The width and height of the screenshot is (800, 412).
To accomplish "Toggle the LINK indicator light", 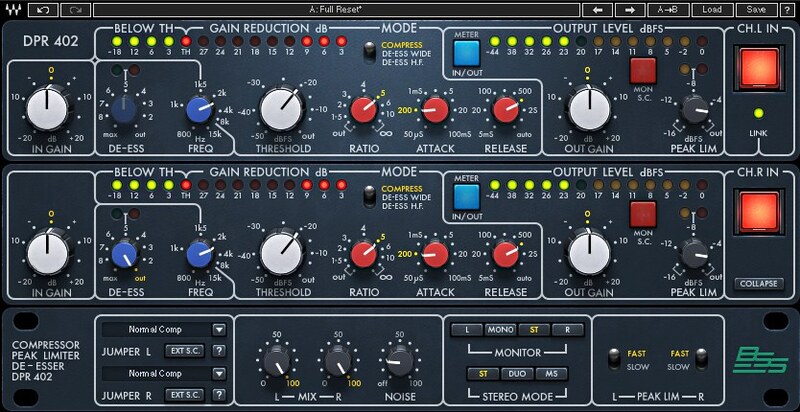I will (759, 113).
